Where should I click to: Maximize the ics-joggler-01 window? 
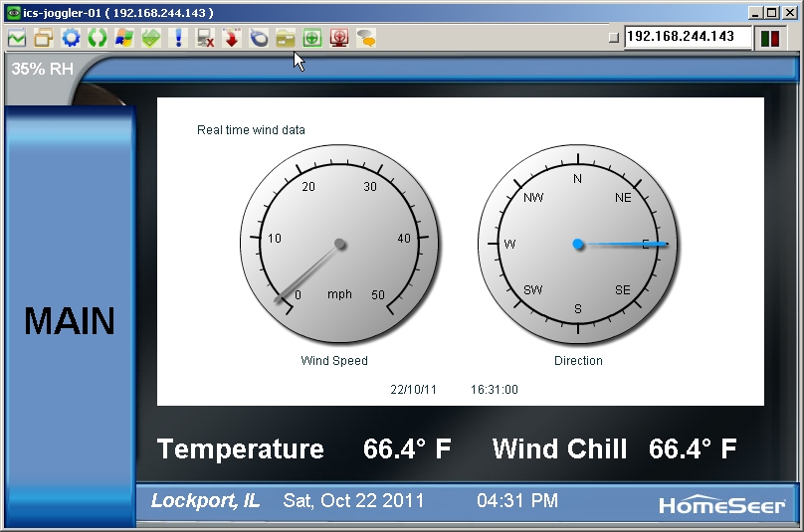click(772, 13)
